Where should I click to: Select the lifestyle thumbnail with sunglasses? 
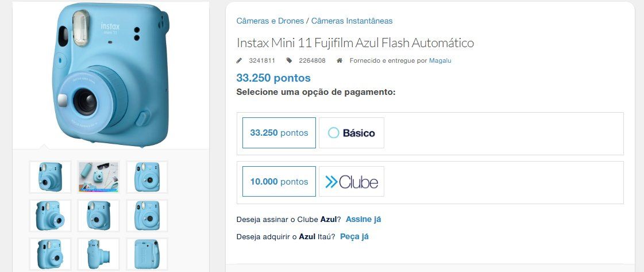click(x=99, y=177)
